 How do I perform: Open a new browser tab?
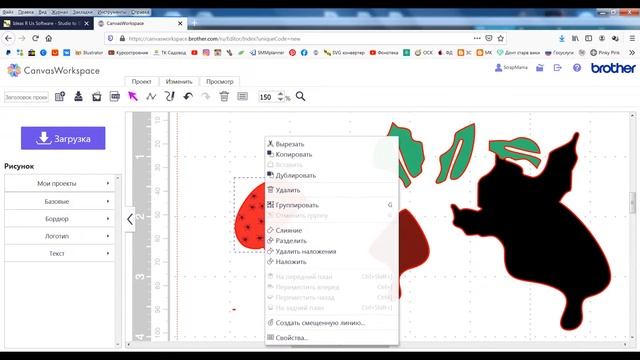click(195, 23)
